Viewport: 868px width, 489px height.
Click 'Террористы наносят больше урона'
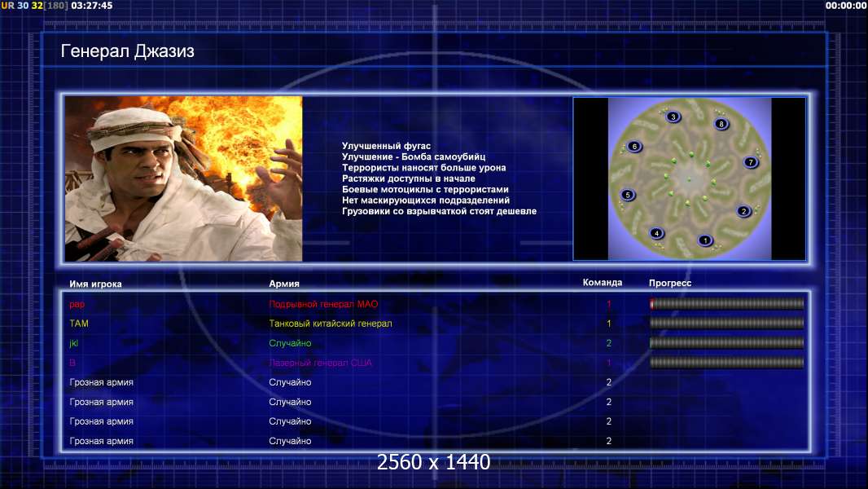(423, 168)
